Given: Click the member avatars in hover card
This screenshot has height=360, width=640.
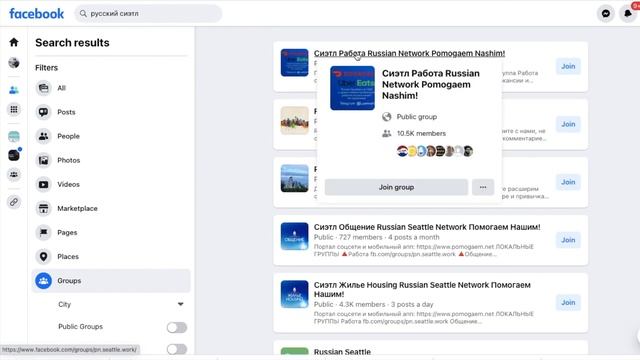Looking at the screenshot, I should tap(435, 151).
